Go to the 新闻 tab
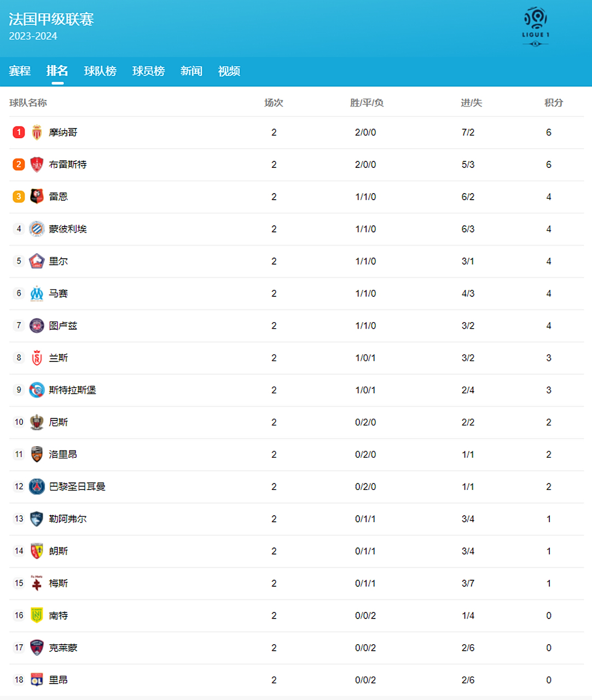592x700 pixels. point(191,71)
